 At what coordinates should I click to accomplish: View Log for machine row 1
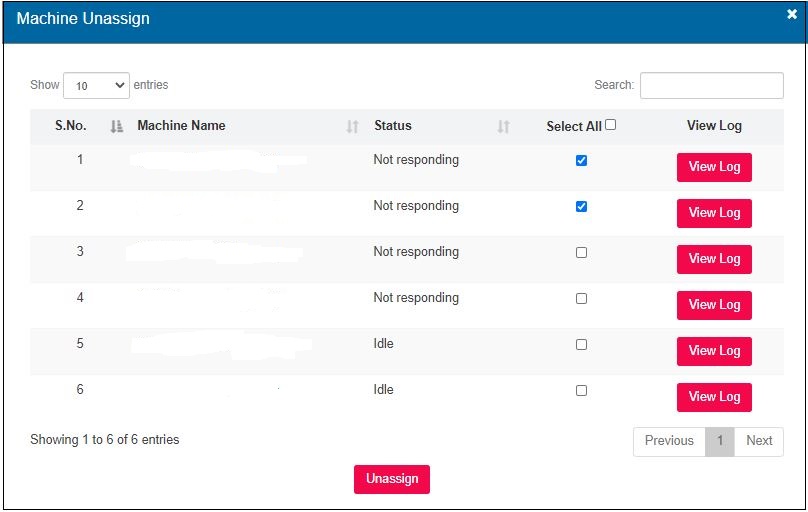714,167
